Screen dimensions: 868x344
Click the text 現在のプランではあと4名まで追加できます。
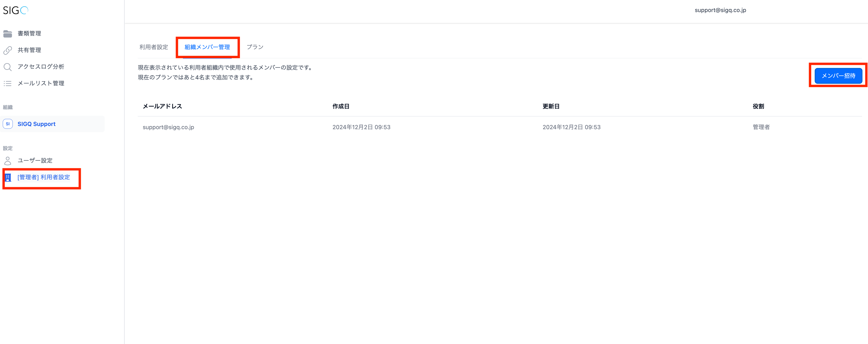196,77
